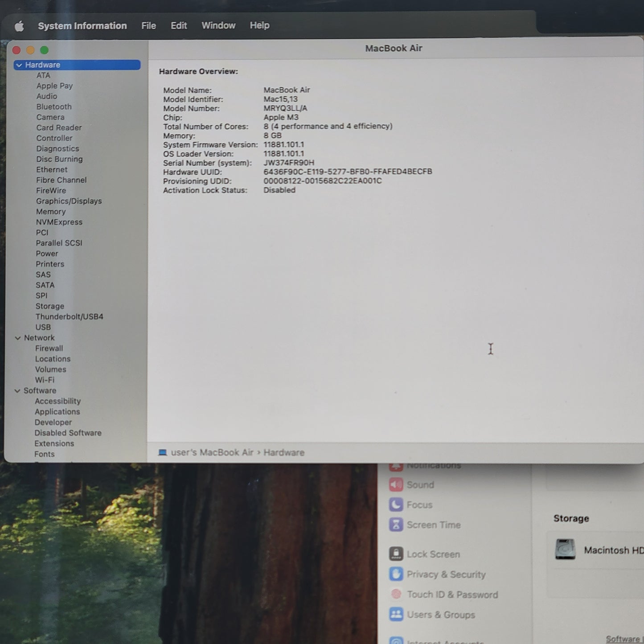Open the Edit menu
The width and height of the screenshot is (644, 644).
coord(179,26)
